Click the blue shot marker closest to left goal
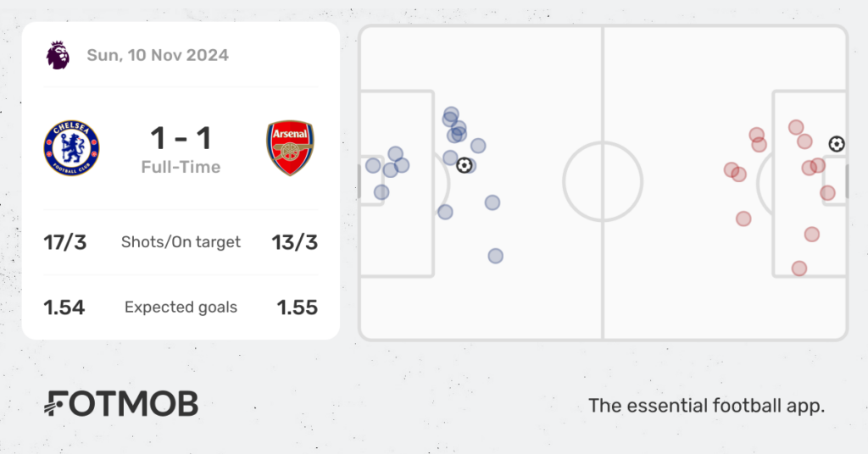868x454 pixels. point(373,165)
